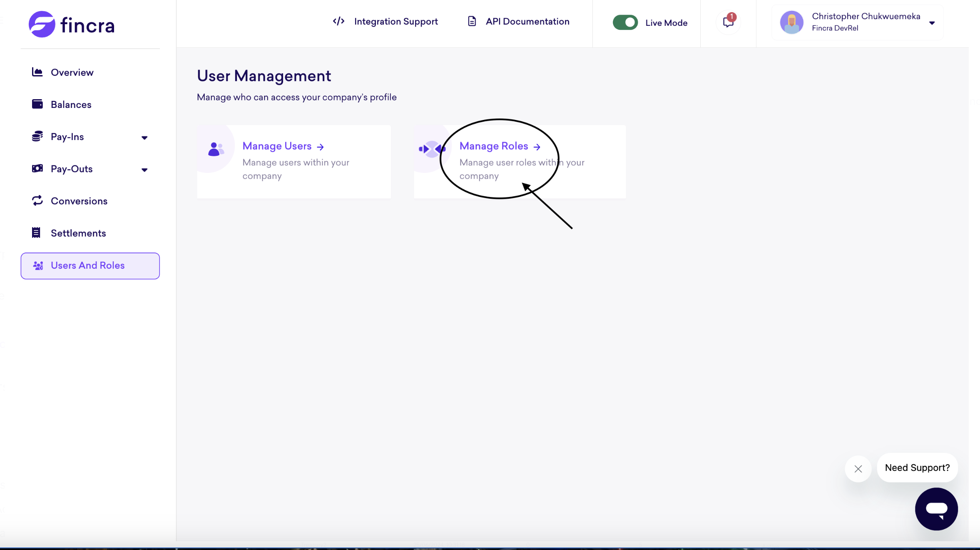Screen dimensions: 980x550
Task: Click the Need Support? bubble
Action: 917,467
